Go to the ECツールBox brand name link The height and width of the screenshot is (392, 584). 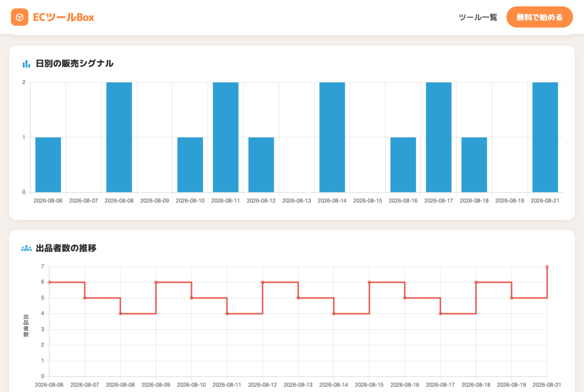click(63, 17)
